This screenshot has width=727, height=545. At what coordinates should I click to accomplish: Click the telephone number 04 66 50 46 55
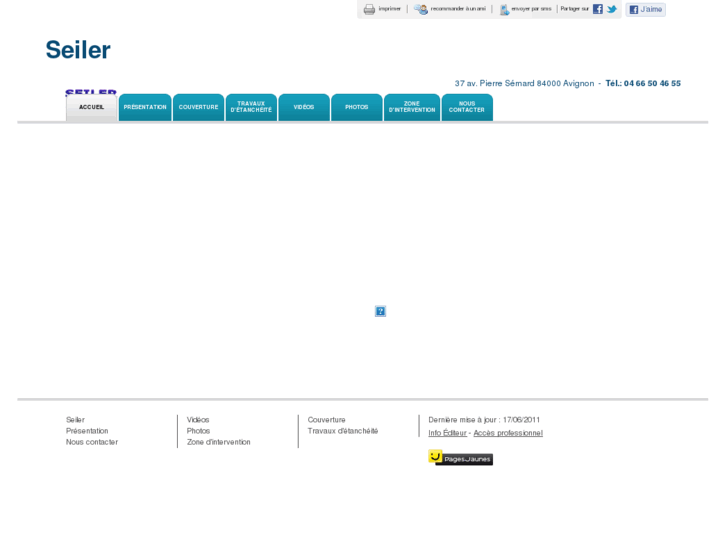(x=652, y=83)
